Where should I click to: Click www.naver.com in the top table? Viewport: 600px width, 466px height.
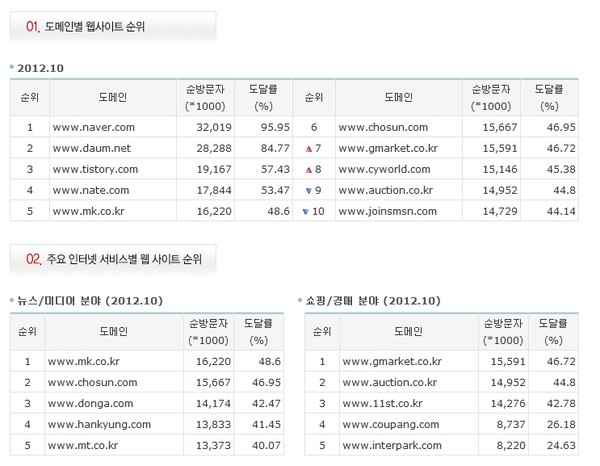(94, 127)
